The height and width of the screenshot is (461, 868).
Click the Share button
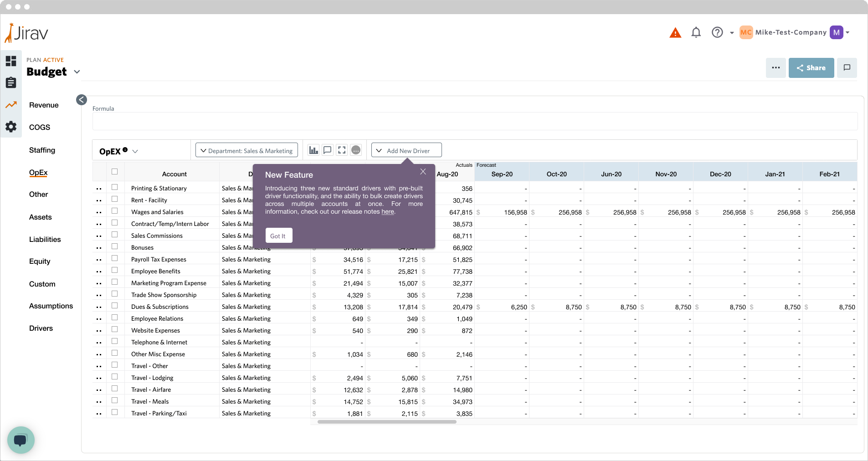coord(811,68)
